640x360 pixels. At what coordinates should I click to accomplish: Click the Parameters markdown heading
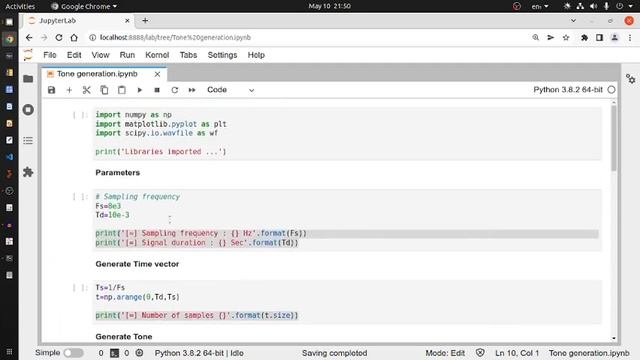118,173
